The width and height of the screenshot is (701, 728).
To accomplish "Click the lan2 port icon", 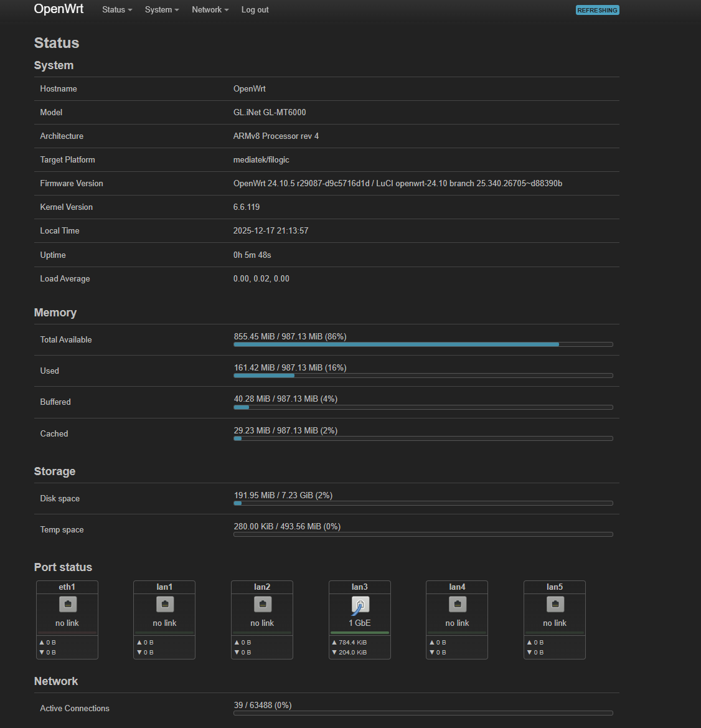I will pos(263,604).
